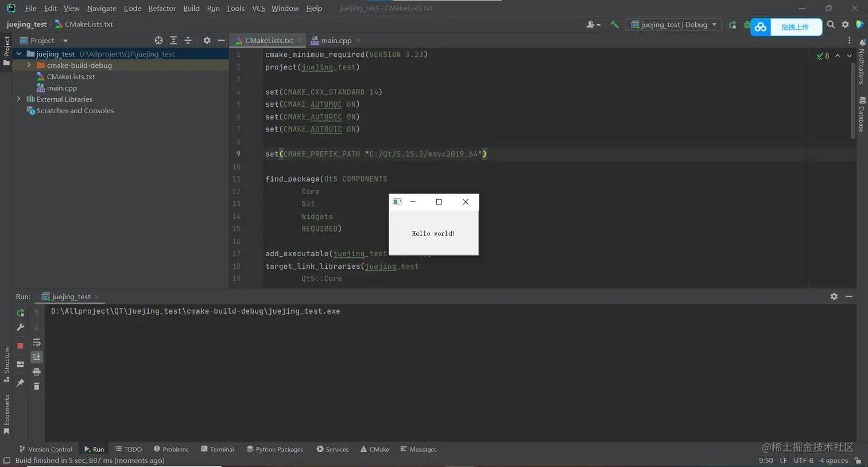
Task: Open the Database side panel
Action: pyautogui.click(x=862, y=115)
